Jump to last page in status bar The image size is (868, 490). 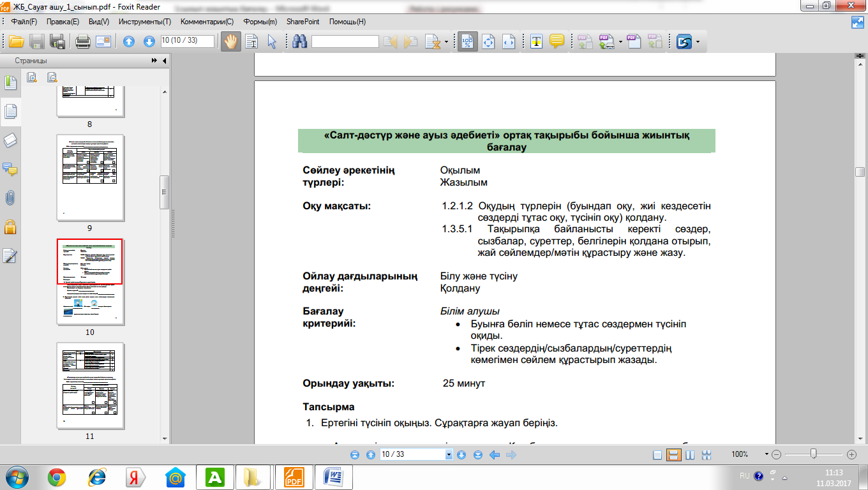tap(478, 455)
